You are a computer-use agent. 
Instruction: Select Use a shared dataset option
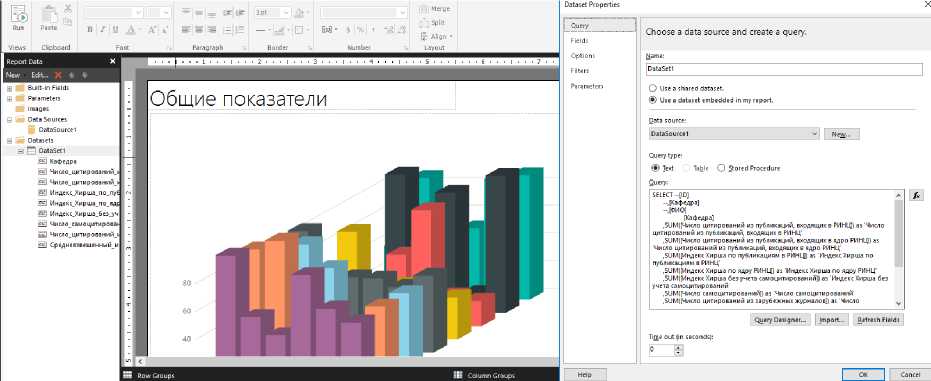point(653,88)
